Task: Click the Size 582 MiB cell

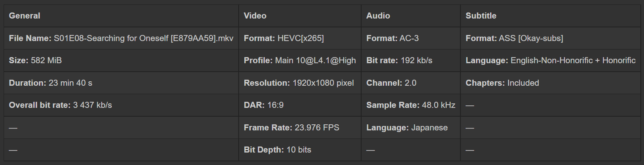Action: 35,60
